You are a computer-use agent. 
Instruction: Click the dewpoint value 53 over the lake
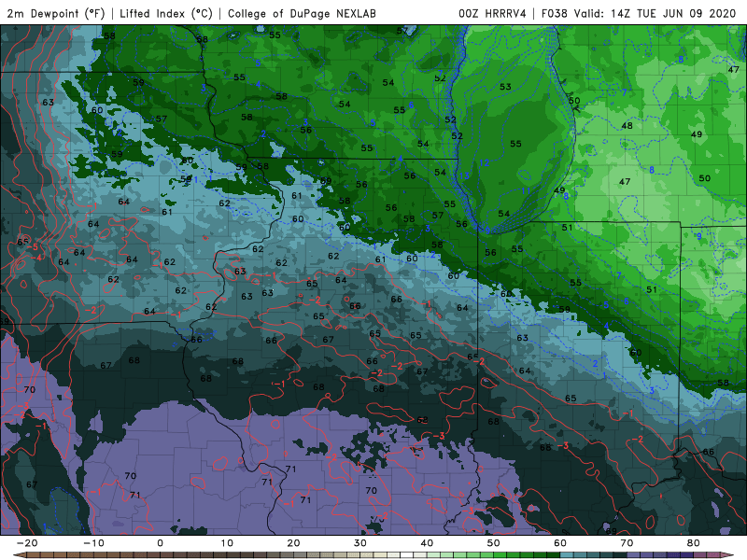tap(505, 87)
